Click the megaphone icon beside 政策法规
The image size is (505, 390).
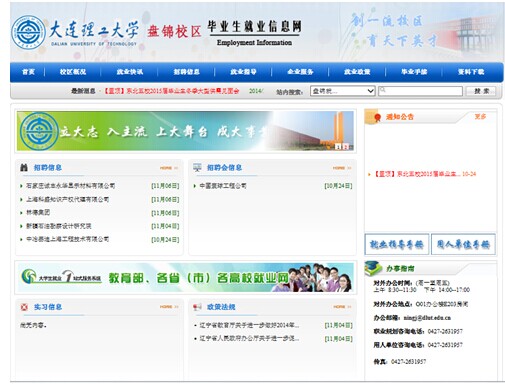197,307
